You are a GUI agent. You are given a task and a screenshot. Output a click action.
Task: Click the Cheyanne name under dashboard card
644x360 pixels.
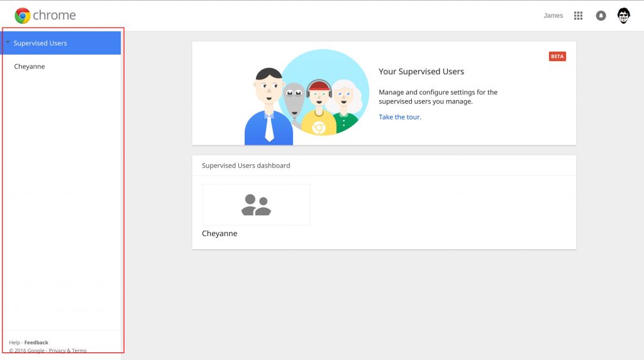tap(219, 233)
